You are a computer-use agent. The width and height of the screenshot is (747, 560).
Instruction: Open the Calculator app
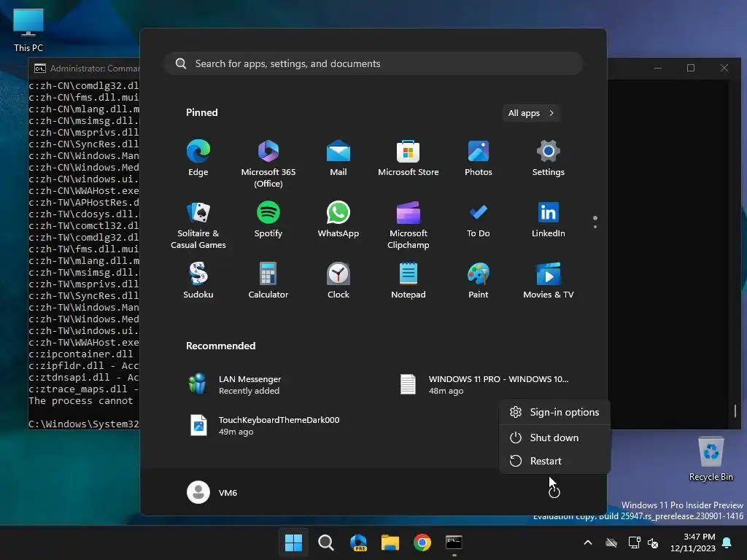(268, 281)
